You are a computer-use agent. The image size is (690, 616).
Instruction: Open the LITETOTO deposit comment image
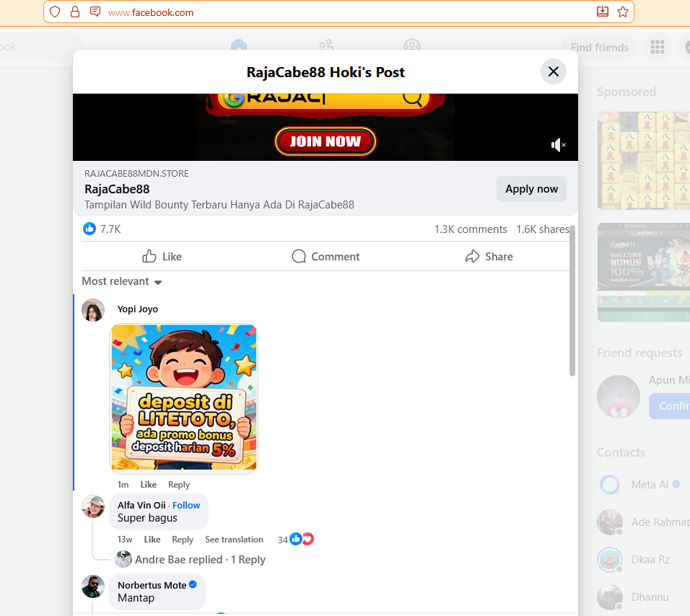coord(183,399)
